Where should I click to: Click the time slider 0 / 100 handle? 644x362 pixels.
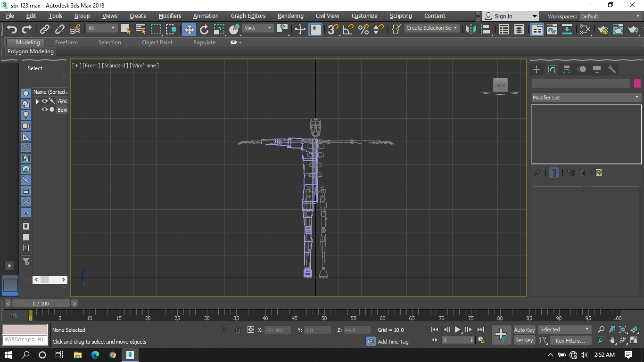(x=41, y=304)
